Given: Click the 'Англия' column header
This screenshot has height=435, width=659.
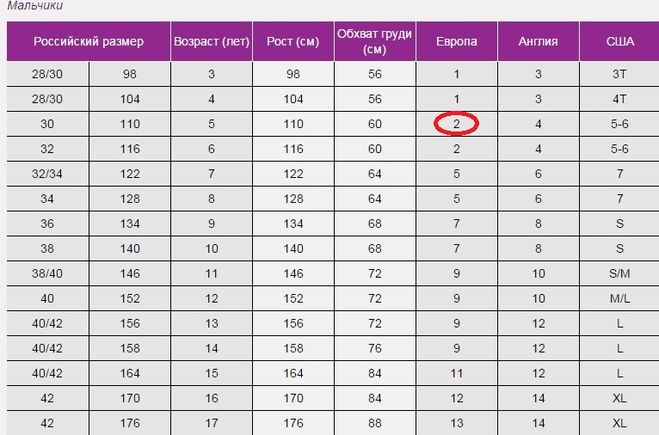Looking at the screenshot, I should click(538, 42).
